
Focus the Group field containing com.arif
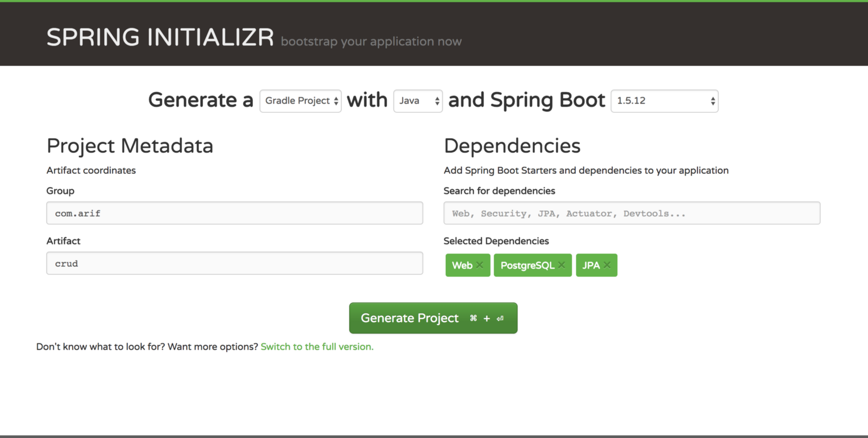pos(234,213)
